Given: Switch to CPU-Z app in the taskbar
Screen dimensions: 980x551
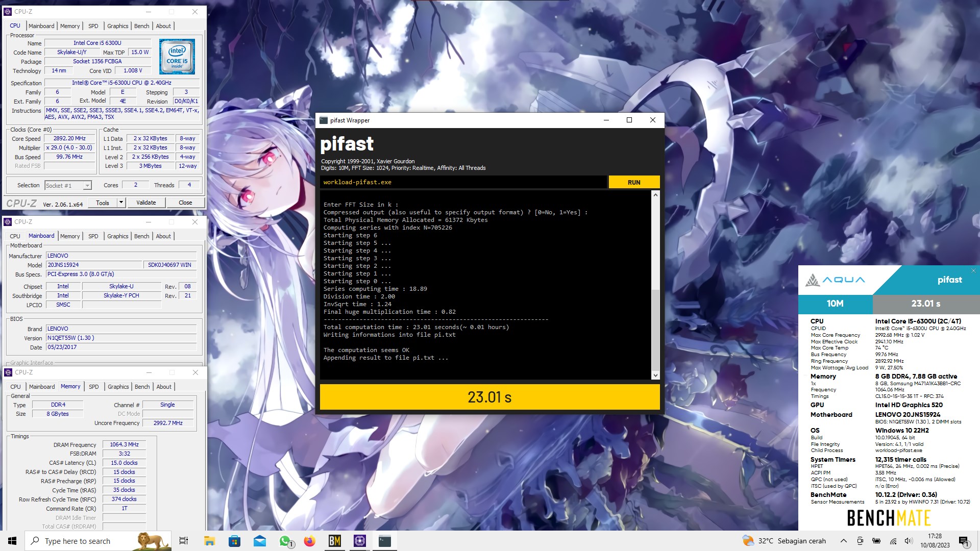Looking at the screenshot, I should pos(360,541).
